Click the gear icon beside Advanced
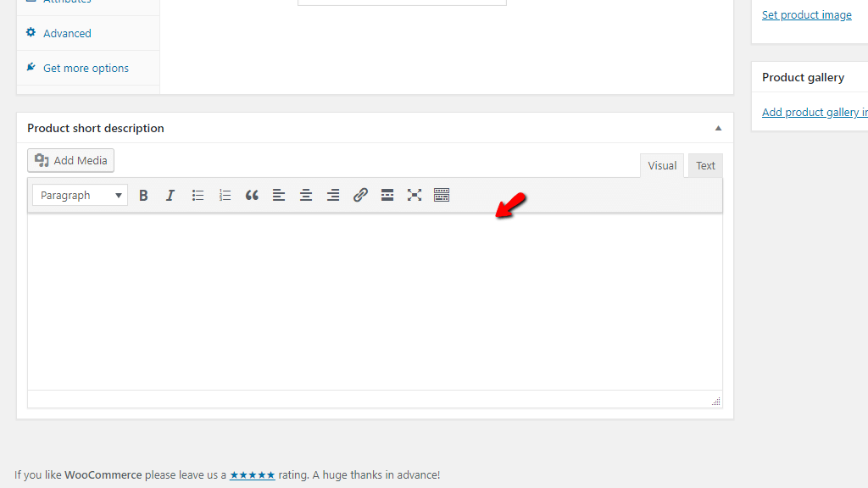Viewport: 868px width, 488px height. click(31, 33)
